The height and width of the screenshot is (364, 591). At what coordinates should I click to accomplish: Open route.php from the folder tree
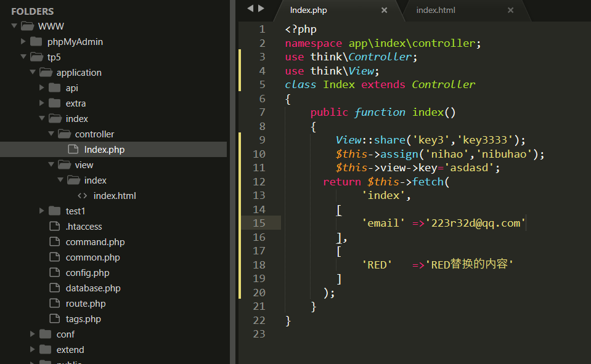click(x=86, y=304)
